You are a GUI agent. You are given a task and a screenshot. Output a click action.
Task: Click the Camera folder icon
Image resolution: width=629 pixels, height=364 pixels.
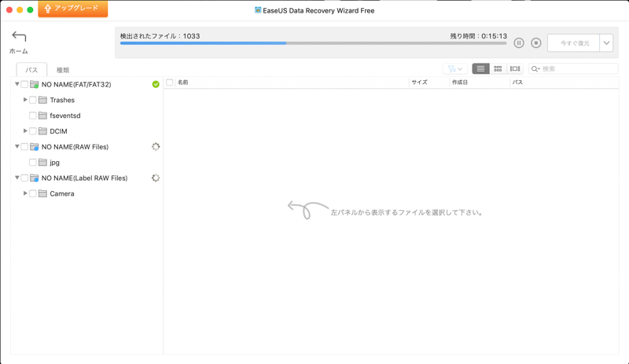pyautogui.click(x=43, y=193)
